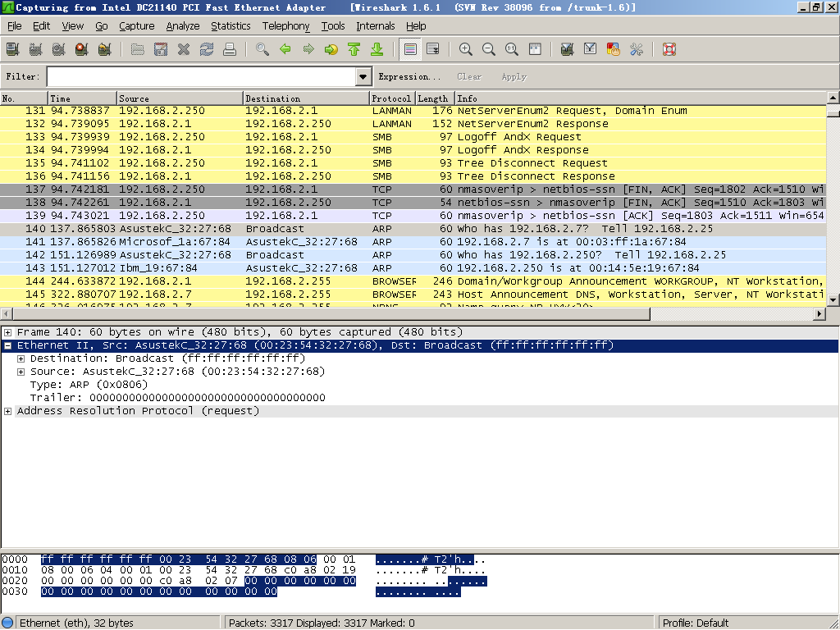Open preferences wrench icon
This screenshot has height=630, width=840.
(637, 49)
